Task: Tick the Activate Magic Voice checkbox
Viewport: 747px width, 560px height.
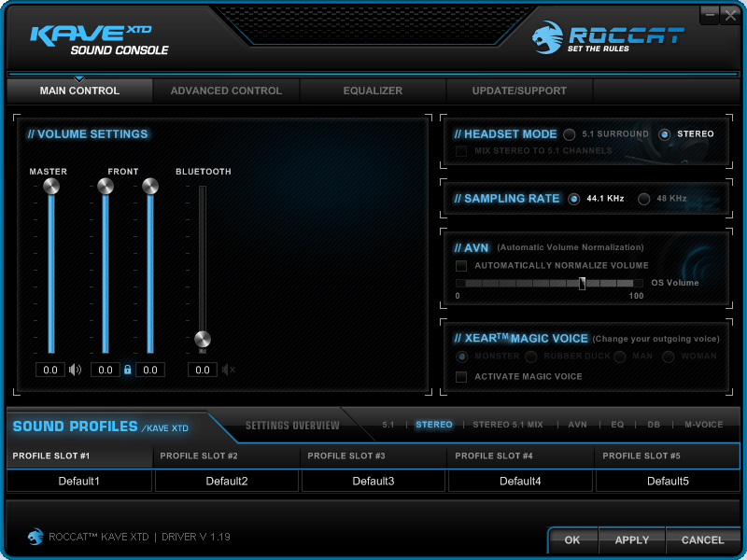Action: [461, 377]
